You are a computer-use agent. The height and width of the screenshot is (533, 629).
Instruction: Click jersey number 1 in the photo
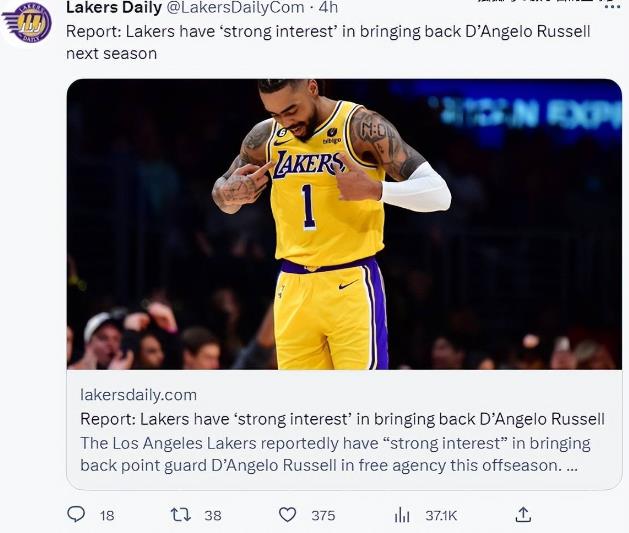(x=308, y=207)
